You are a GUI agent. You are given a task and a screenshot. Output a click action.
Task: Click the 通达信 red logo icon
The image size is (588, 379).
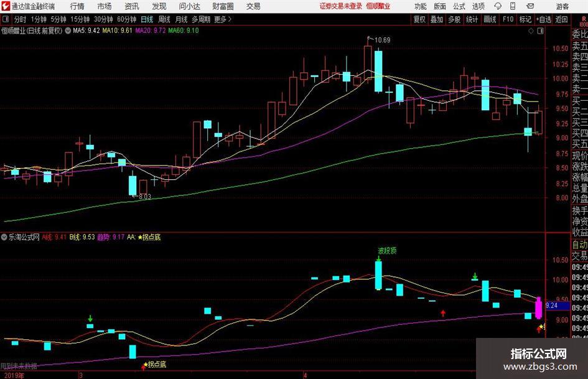pos(6,6)
